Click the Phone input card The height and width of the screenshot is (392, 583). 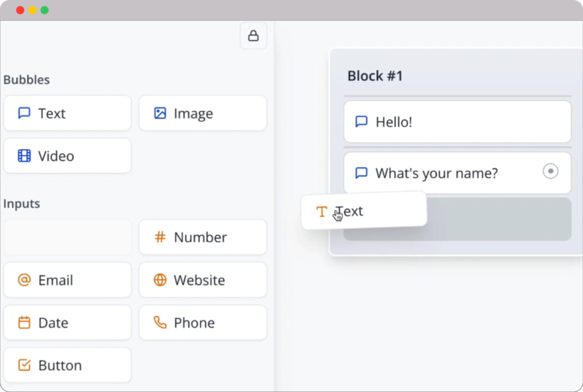click(203, 323)
